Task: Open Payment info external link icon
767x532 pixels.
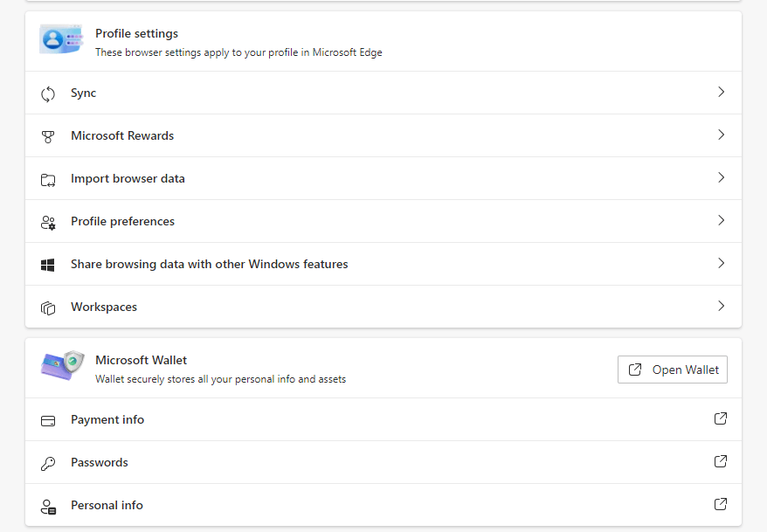Action: (x=721, y=418)
